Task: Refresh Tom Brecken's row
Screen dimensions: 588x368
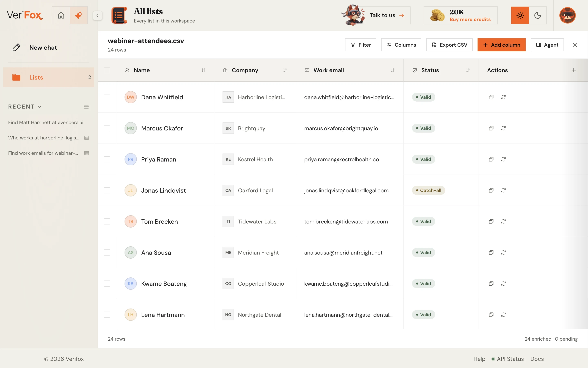Action: click(503, 221)
